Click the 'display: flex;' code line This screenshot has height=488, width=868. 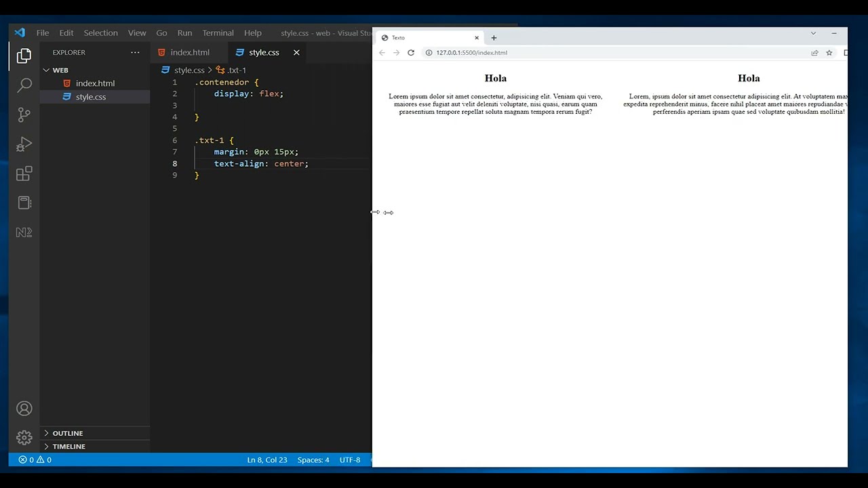(x=249, y=94)
